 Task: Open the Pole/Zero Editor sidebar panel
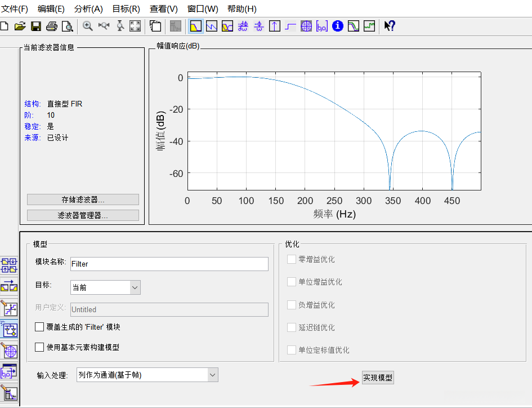tap(9, 351)
